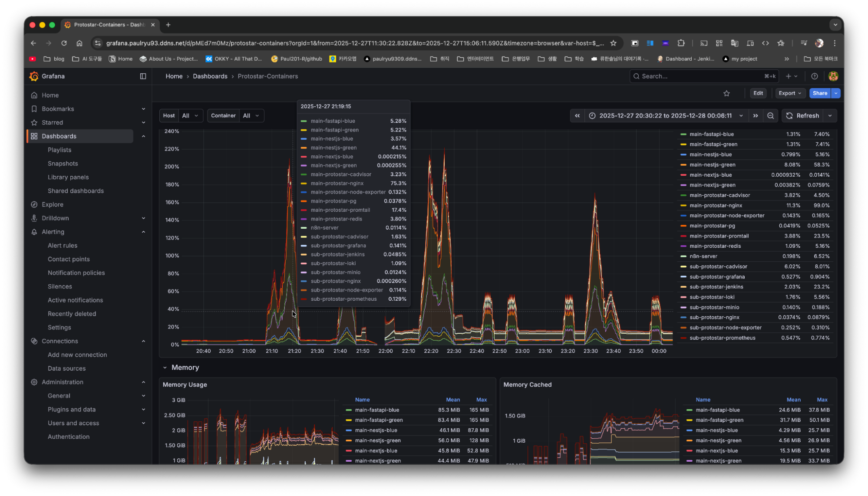Open the Host variable dropdown

tap(190, 116)
